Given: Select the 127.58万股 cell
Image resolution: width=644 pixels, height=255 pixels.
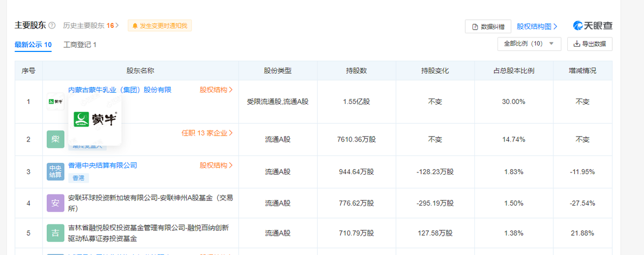Looking at the screenshot, I should point(435,233).
